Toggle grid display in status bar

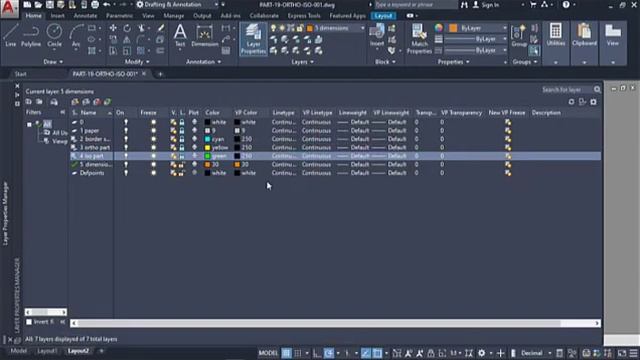tap(287, 353)
